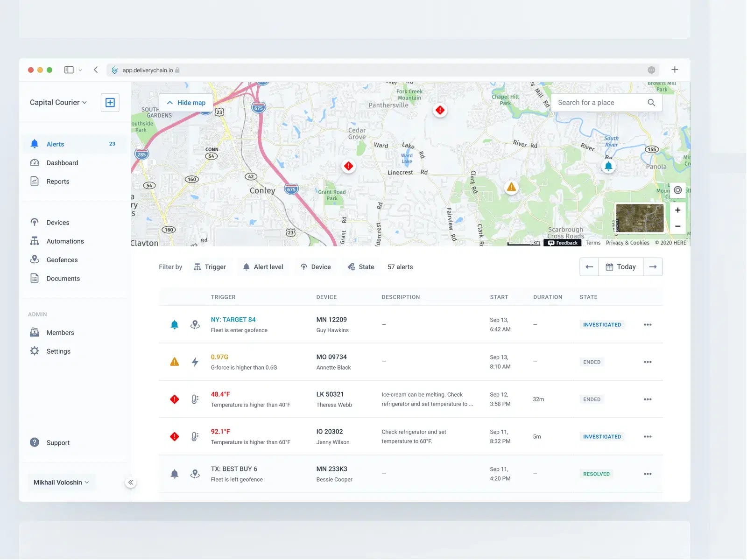Screen dimensions: 747x560
Task: Click the map locate-me target button
Action: pyautogui.click(x=678, y=190)
